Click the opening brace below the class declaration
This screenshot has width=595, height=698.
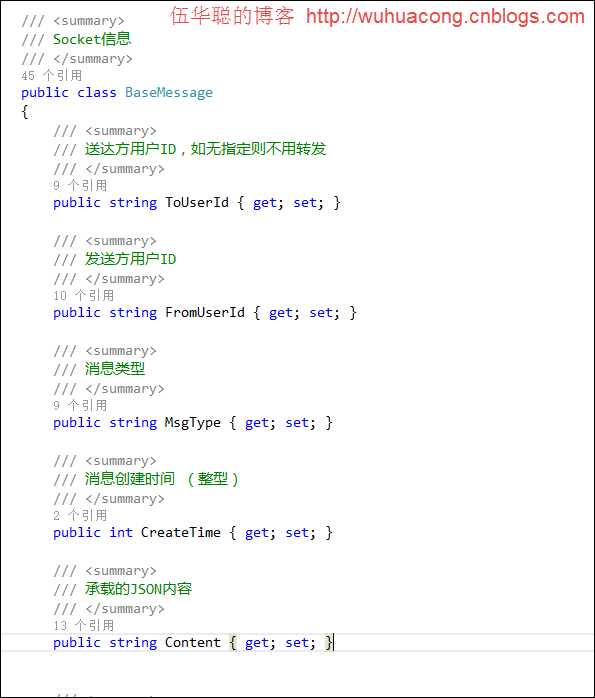pos(24,111)
